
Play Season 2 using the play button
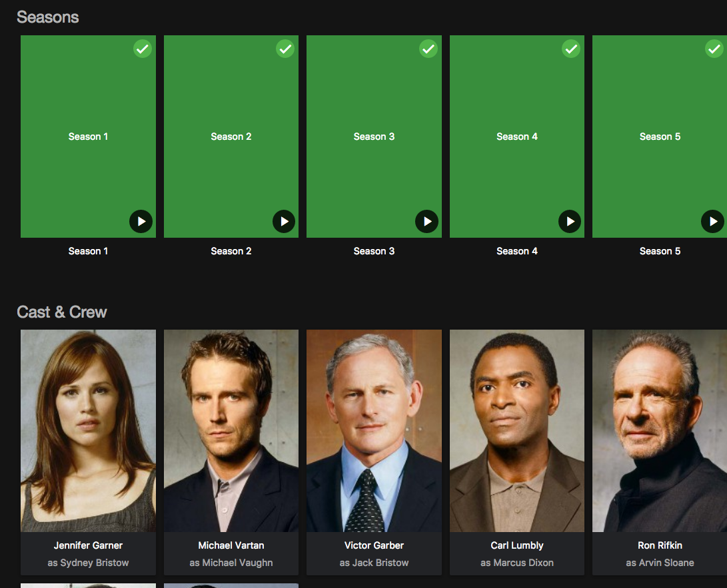point(284,222)
